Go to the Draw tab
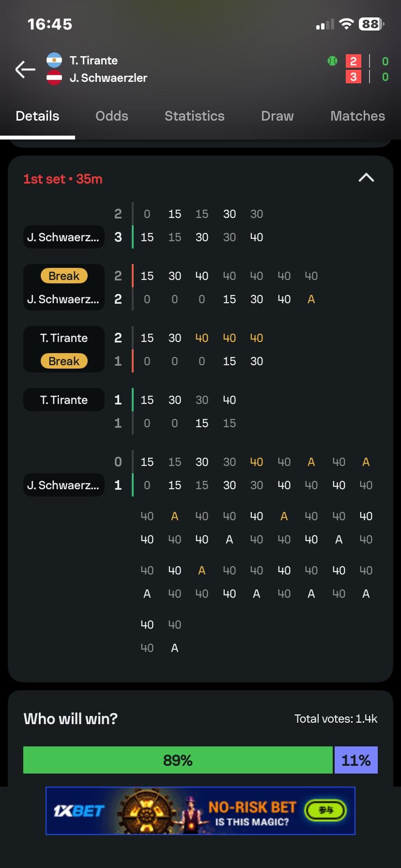 (x=278, y=116)
